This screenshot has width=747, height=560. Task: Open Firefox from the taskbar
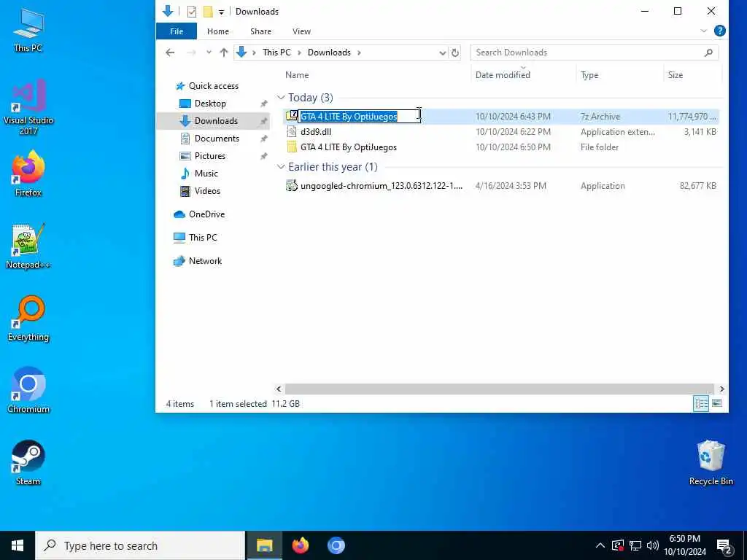pyautogui.click(x=300, y=545)
